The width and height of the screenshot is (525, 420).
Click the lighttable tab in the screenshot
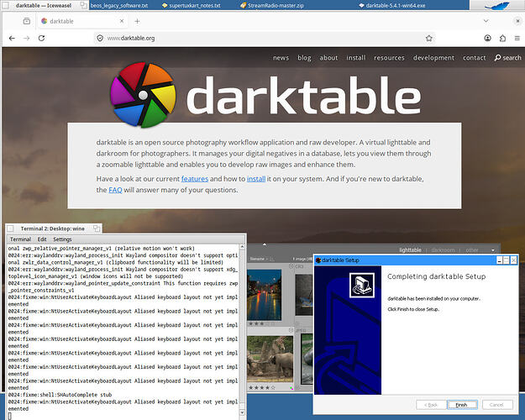(410, 249)
